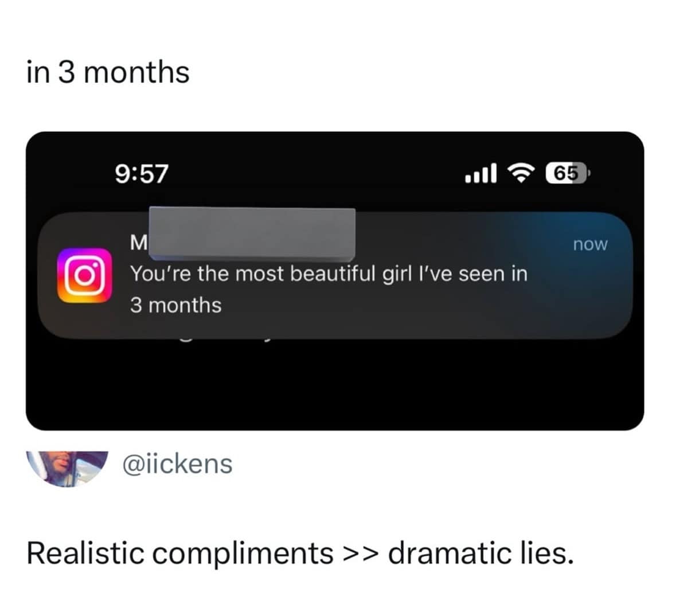Image resolution: width=676 pixels, height=616 pixels.
Task: Open the profile avatar beside @iickens
Action: pyautogui.click(x=68, y=467)
